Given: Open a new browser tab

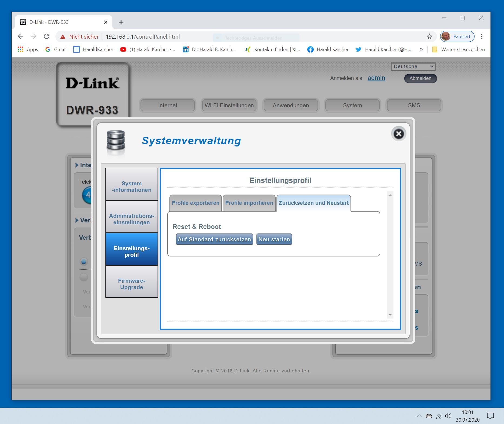Looking at the screenshot, I should pos(121,22).
